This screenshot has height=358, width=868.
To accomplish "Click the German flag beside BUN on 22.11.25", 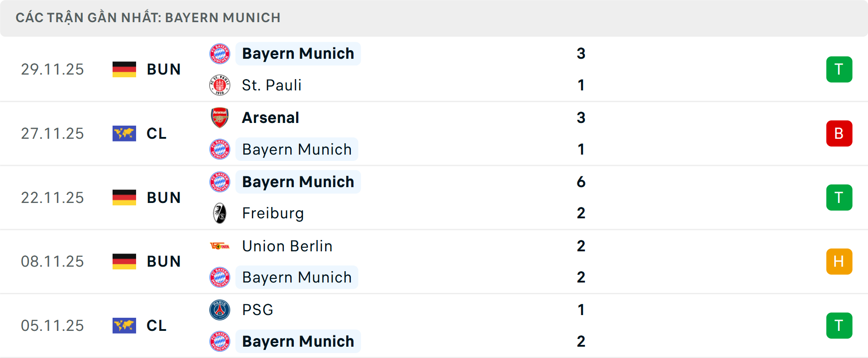I will (124, 197).
